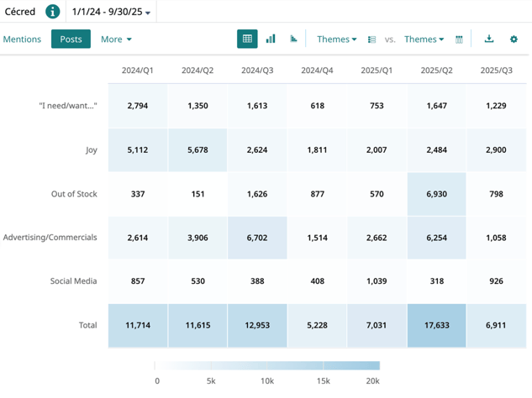Select the 6,930 Out of Stock cell
Viewport: 532px width, 398px height.
point(436,194)
